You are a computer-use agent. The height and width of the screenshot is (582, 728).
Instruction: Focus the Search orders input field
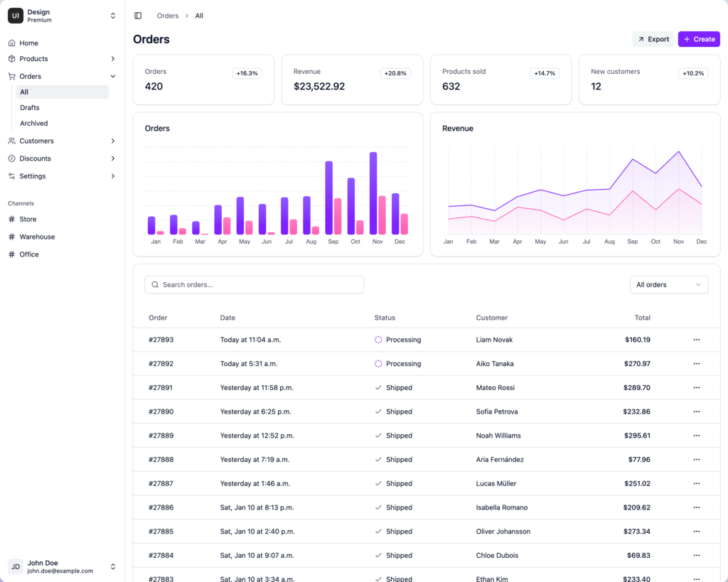pyautogui.click(x=255, y=285)
